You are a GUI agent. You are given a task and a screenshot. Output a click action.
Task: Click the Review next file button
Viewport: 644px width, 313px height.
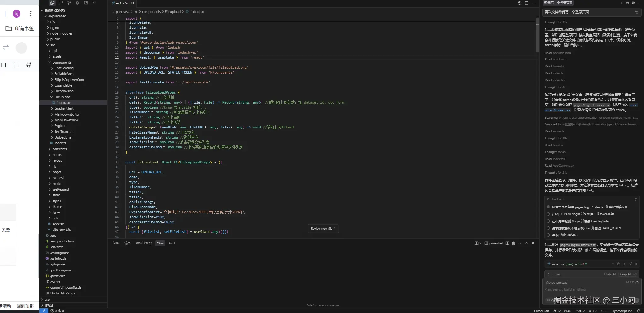323,229
